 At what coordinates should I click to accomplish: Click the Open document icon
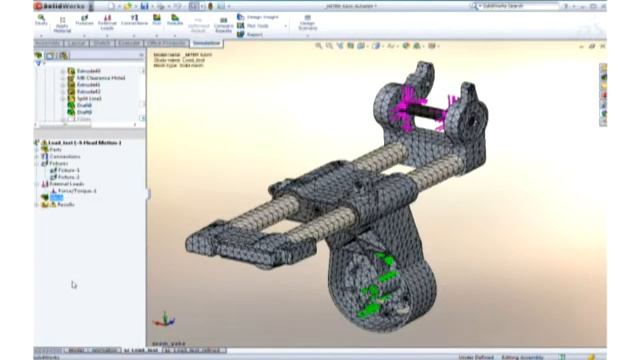128,6
